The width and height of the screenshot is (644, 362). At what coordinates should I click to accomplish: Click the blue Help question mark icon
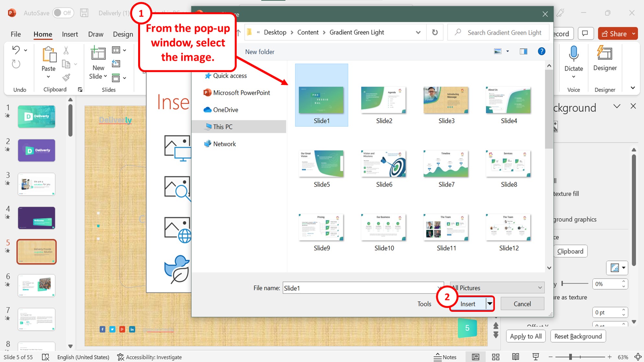541,51
